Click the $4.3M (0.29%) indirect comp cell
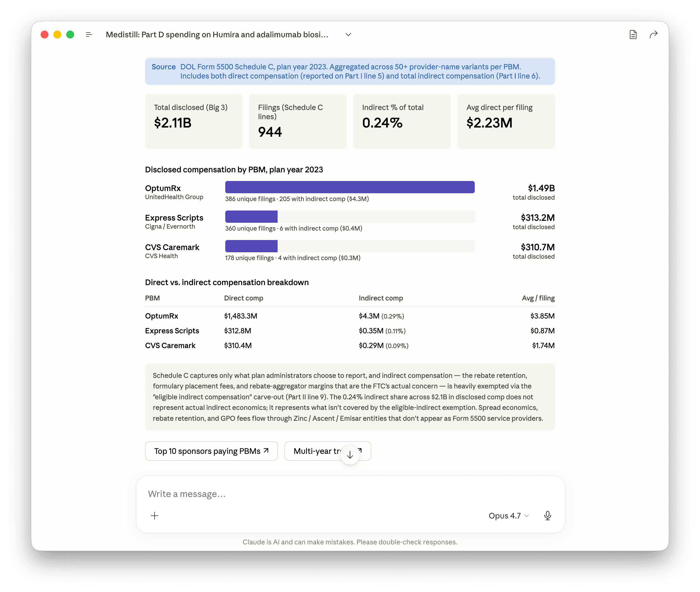Image resolution: width=700 pixels, height=592 pixels. 381,316
